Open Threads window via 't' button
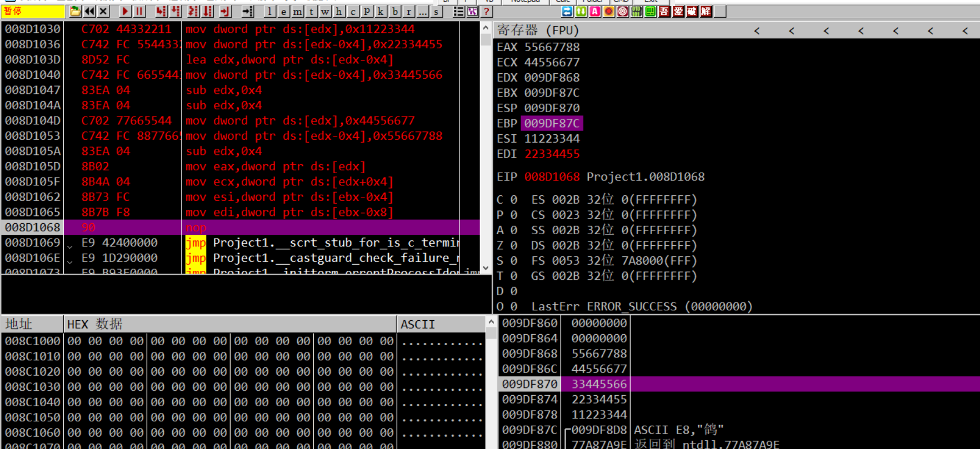This screenshot has width=980, height=449. (311, 11)
